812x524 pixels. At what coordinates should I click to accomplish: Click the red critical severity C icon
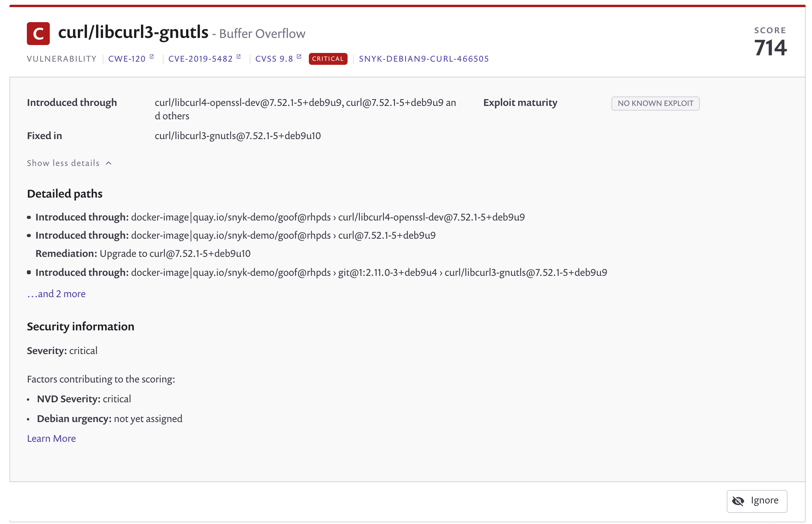(38, 34)
